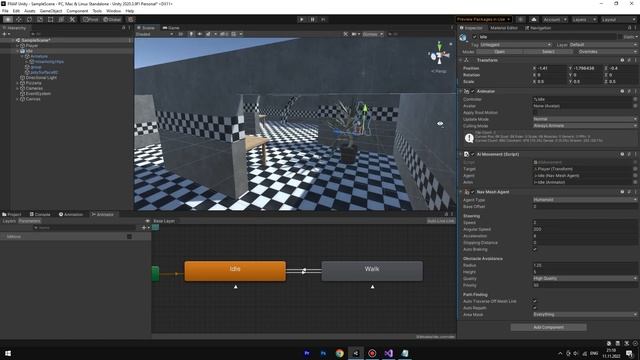The height and width of the screenshot is (360, 640).
Task: Toggle scene audio icon
Action: pyautogui.click(x=200, y=34)
